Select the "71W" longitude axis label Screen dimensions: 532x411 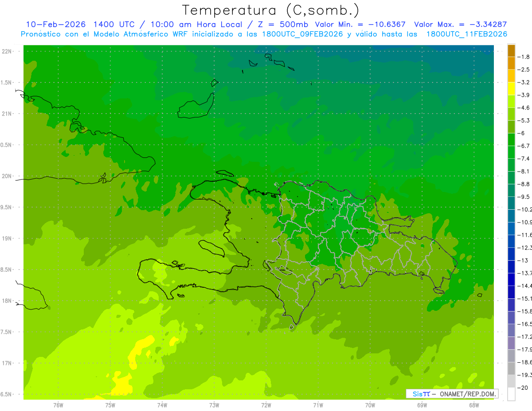pos(318,405)
